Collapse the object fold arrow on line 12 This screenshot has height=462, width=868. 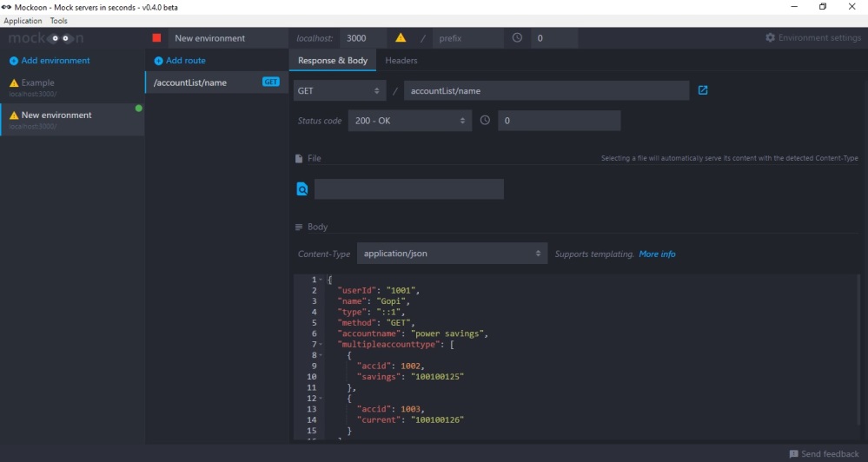coord(321,398)
